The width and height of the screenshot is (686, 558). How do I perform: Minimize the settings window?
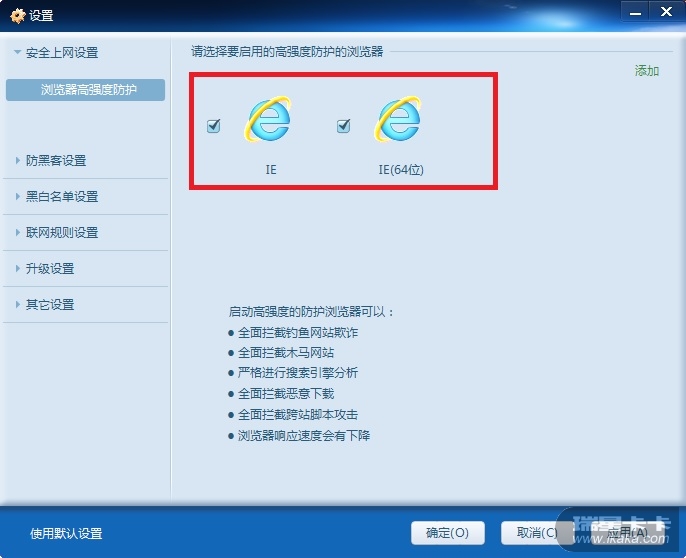click(x=635, y=13)
